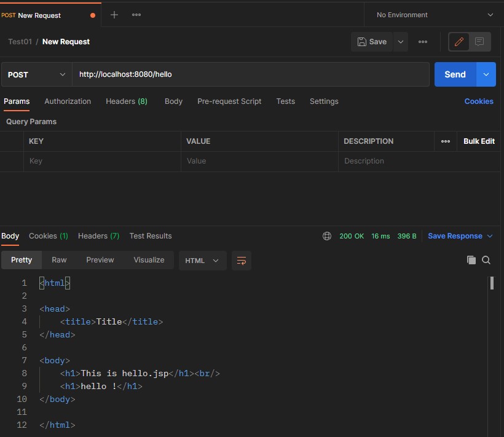
Task: Click the globe network information icon
Action: (327, 236)
